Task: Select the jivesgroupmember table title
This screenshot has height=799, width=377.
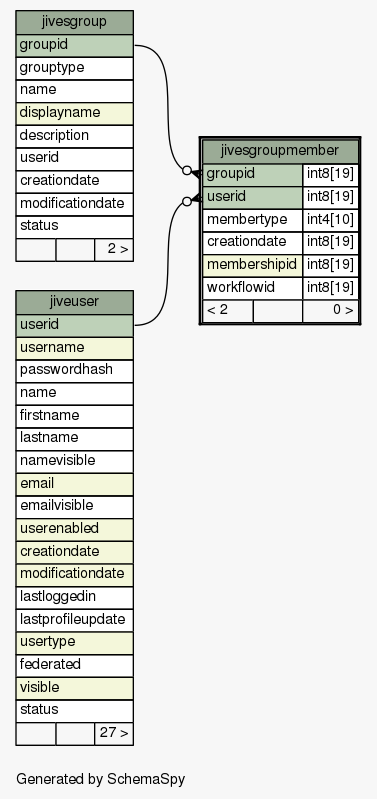Action: coord(280,151)
